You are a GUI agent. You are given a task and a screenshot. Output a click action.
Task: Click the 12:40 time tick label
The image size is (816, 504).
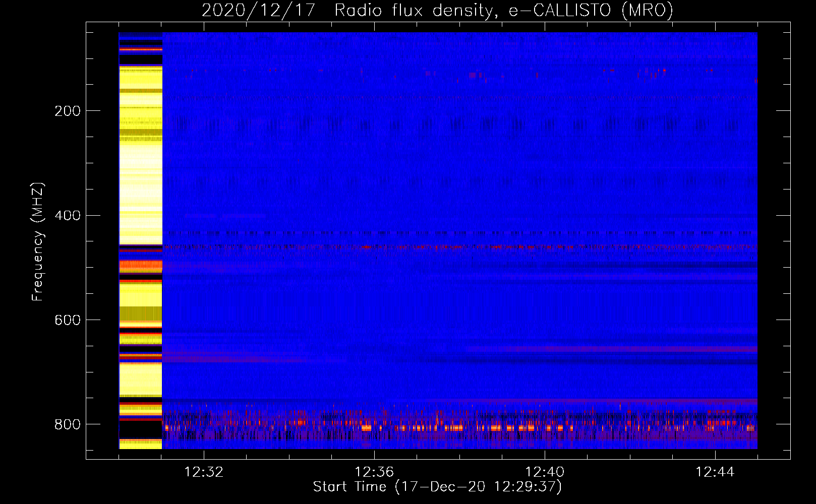[x=545, y=472]
